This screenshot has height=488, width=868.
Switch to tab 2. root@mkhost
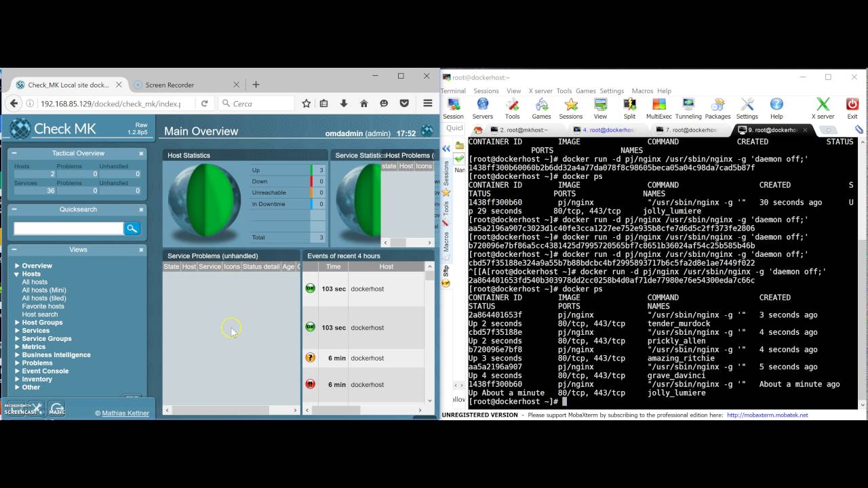tap(524, 129)
